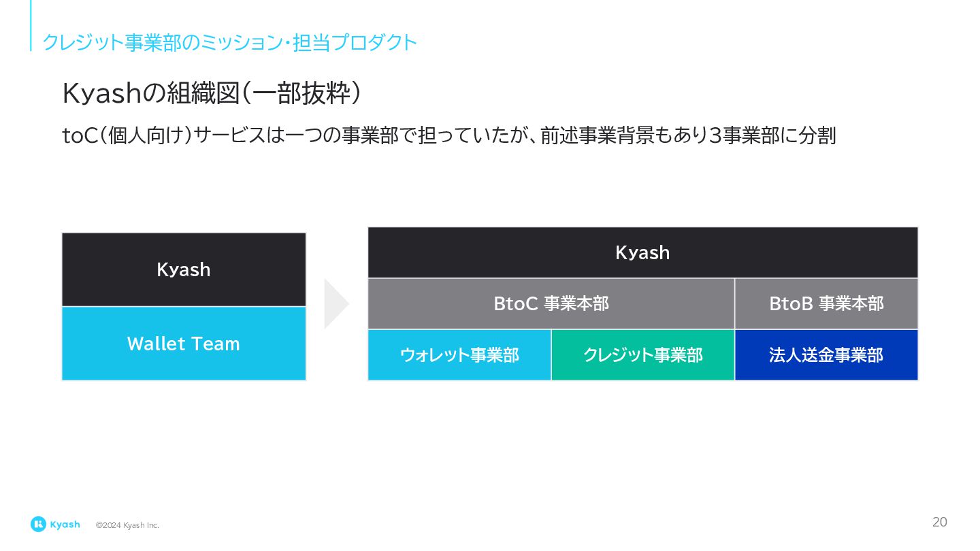Click the text Wallet Team label
The height and width of the screenshot is (551, 980).
(184, 344)
